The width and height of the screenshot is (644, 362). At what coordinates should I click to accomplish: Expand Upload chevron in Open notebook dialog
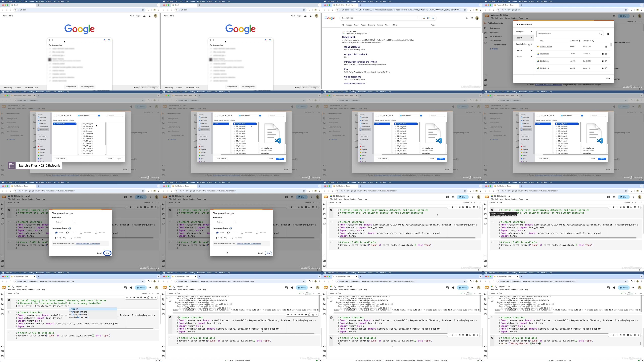(531, 57)
